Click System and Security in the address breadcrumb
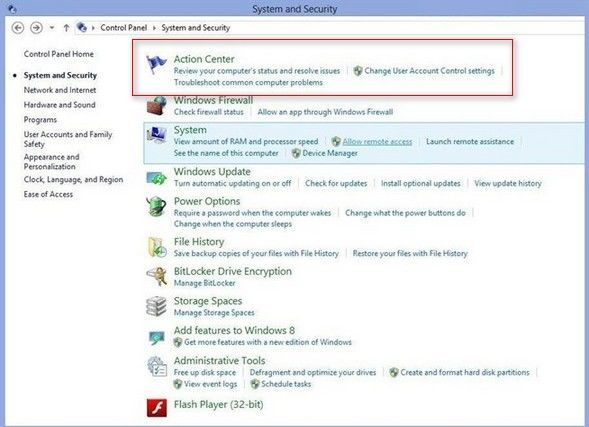Screen dimensions: 589x427 196,28
